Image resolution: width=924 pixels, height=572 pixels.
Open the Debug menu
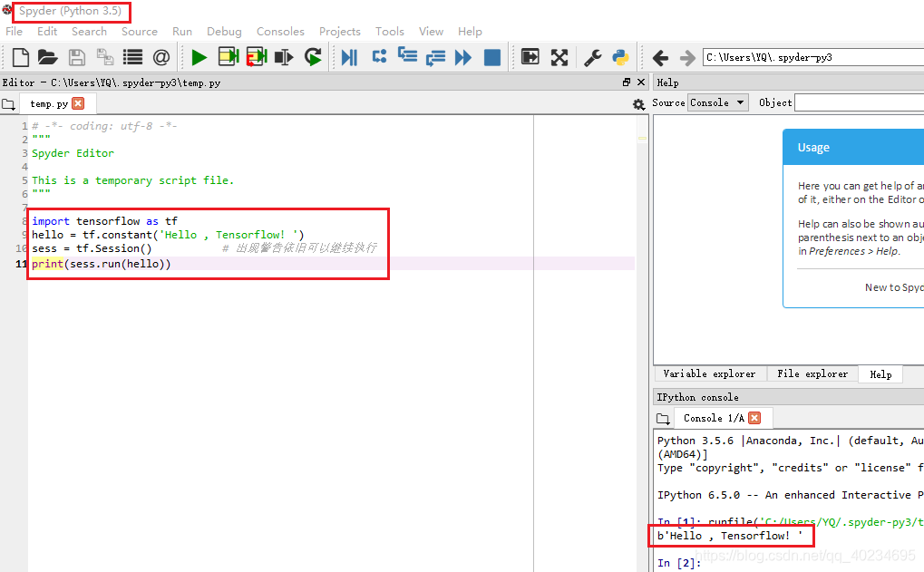(224, 31)
